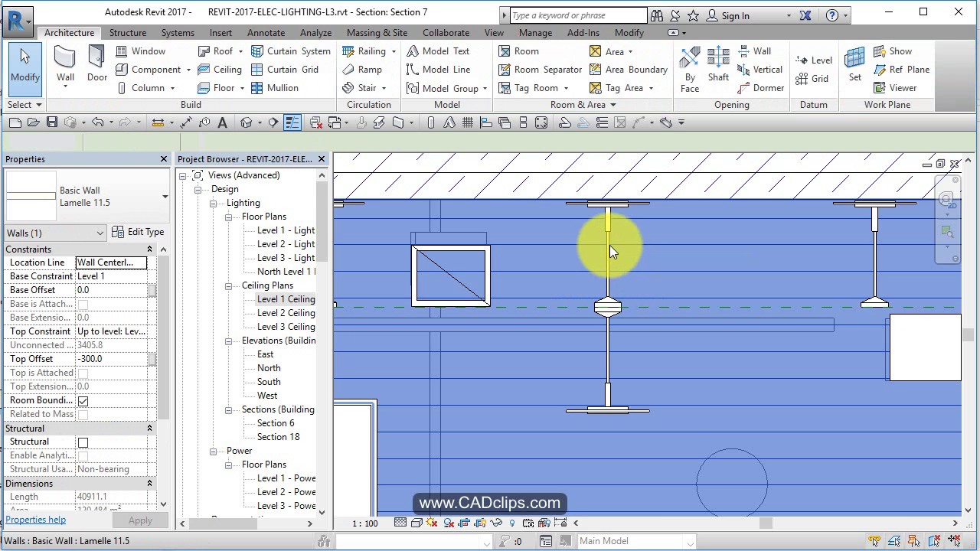Collapse the Ceiling Plans tree branch
Viewport: 980px width, 551px height.
[228, 285]
